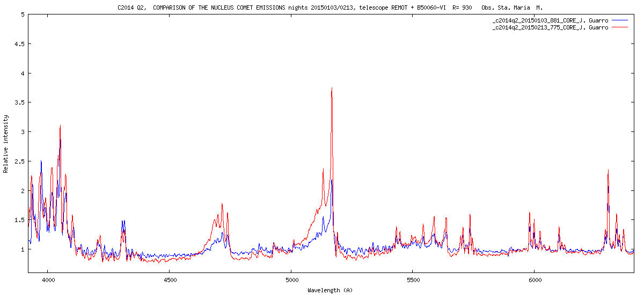The height and width of the screenshot is (295, 644).
Task: Click y-axis tick label 3
Action: 23,132
